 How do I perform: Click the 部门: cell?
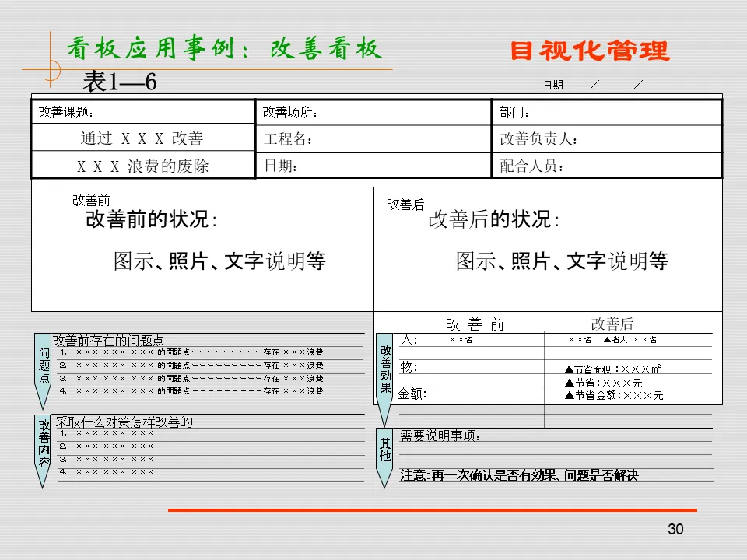607,112
